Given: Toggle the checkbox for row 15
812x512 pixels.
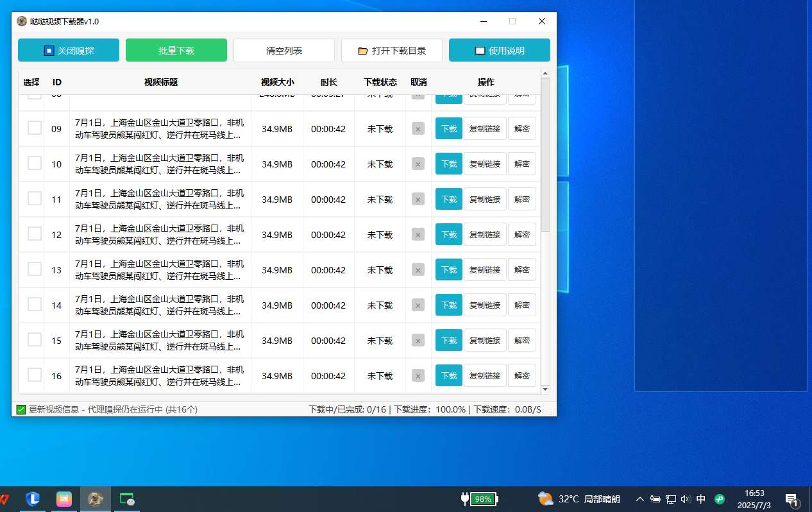Looking at the screenshot, I should tap(35, 339).
